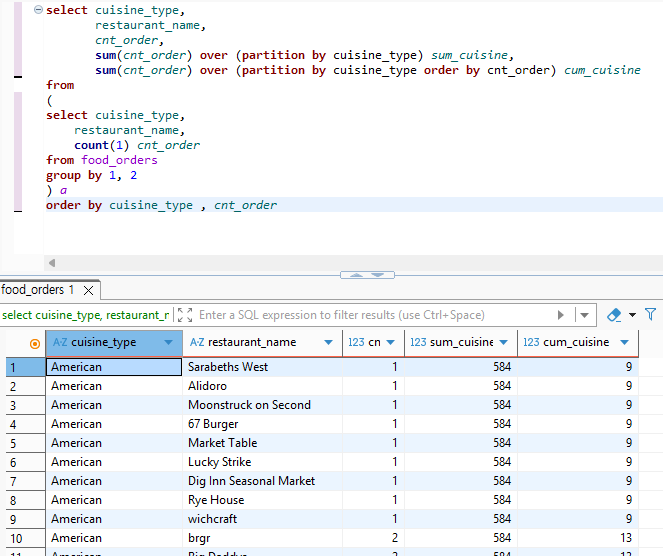Screen dimensions: 663x556
Task: Open the custom filter funnel icon
Action: click(x=650, y=314)
